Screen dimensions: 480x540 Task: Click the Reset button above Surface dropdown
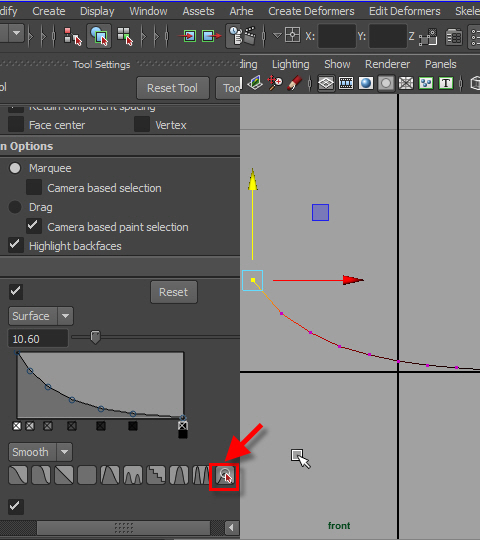pos(174,292)
